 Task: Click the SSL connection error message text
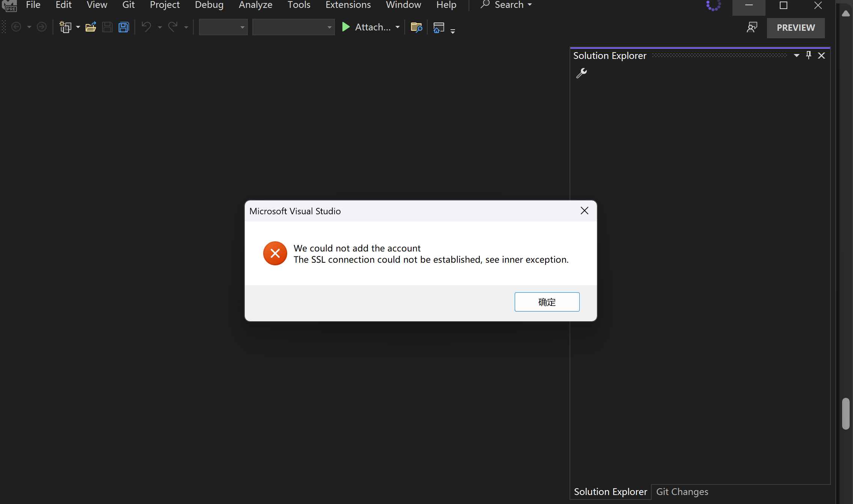(x=431, y=259)
